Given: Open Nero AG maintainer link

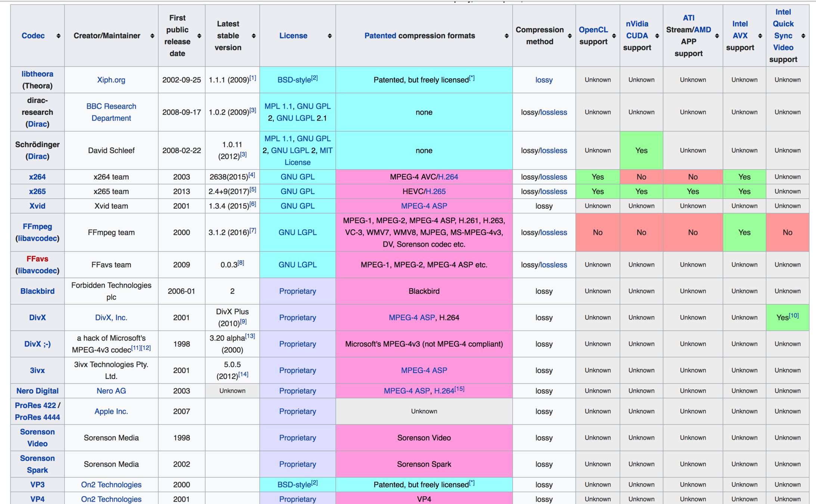Looking at the screenshot, I should tap(111, 391).
